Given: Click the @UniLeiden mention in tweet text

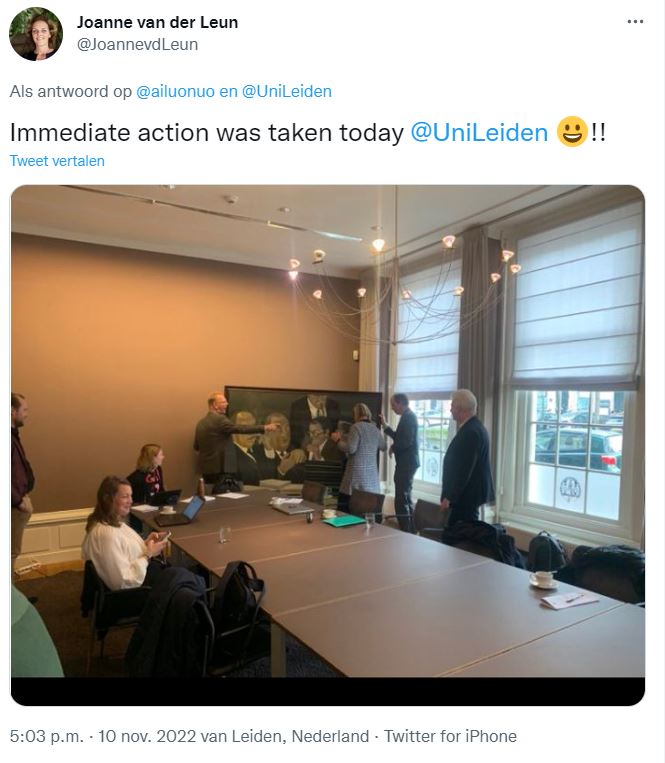Looking at the screenshot, I should (479, 132).
